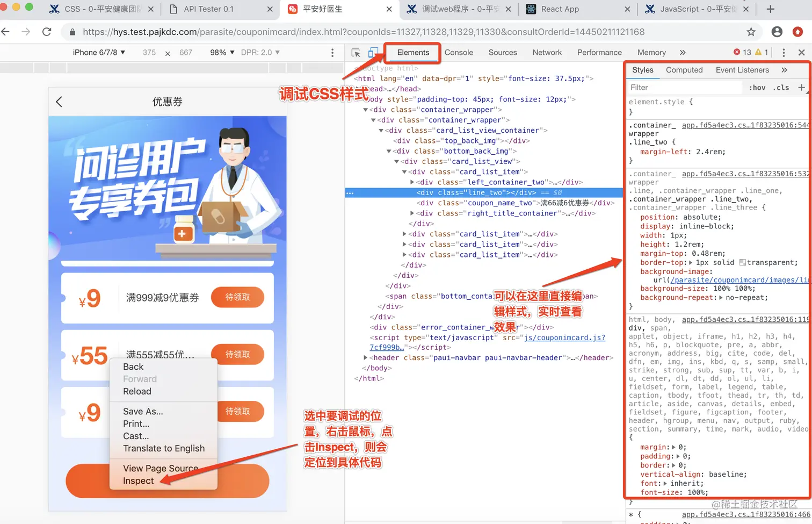Open the /parasite/couponimcard/images URL link
The height and width of the screenshot is (524, 812).
[738, 280]
